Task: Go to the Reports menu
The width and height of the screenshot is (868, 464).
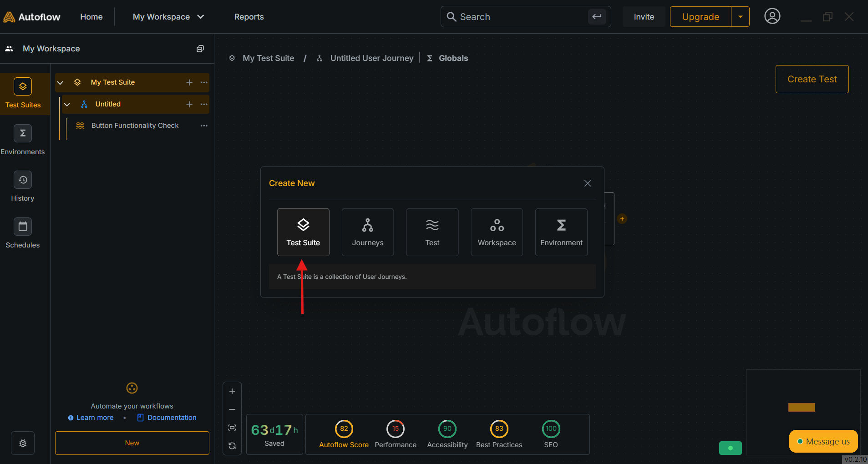Action: [249, 17]
